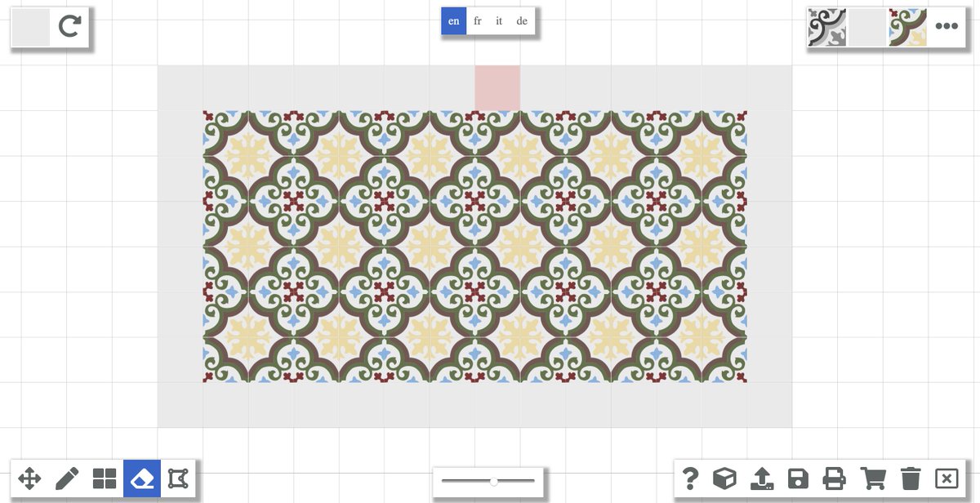This screenshot has width=980, height=503.
Task: Select the Move tool
Action: tap(30, 479)
